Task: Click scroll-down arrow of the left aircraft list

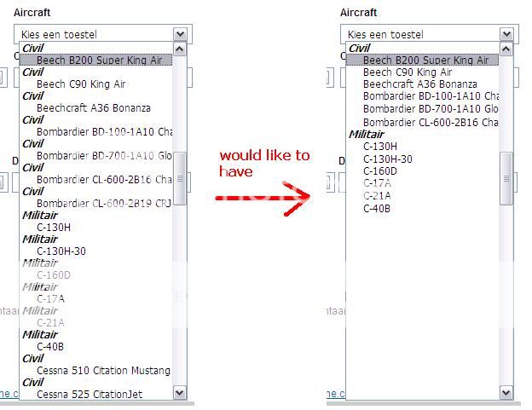Action: (x=180, y=392)
